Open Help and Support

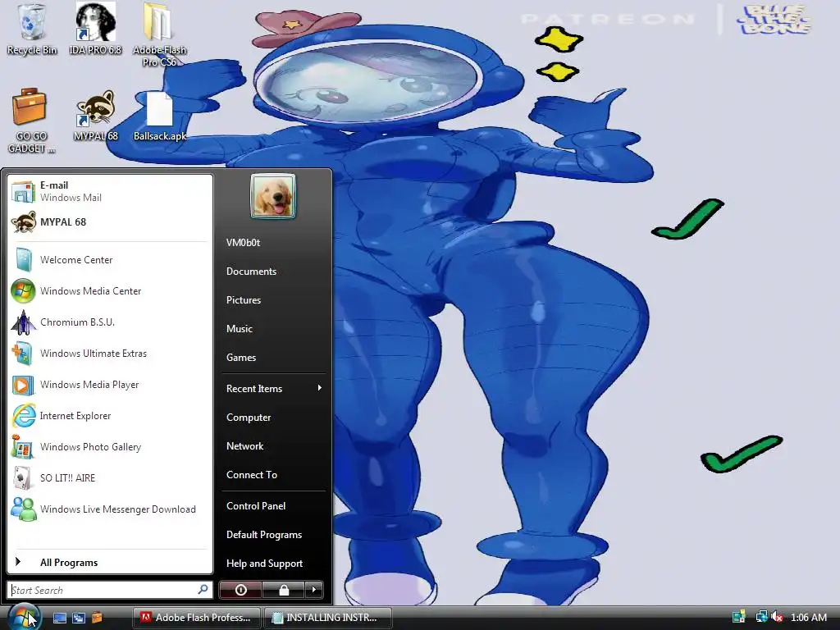(x=273, y=564)
